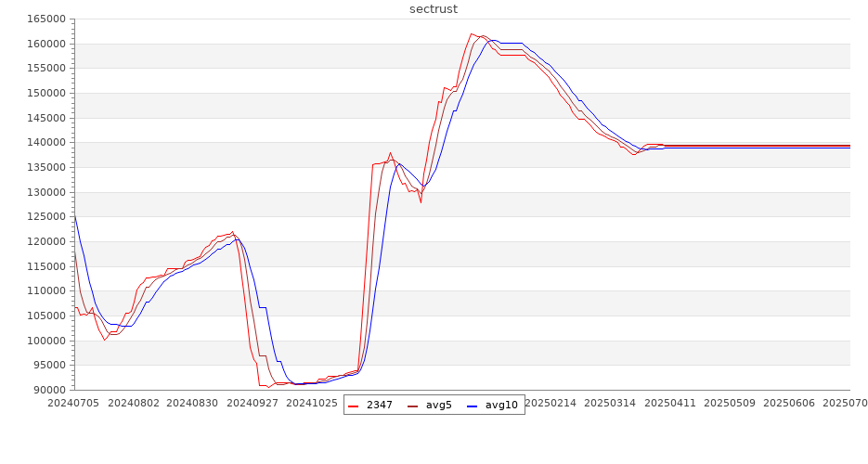Screen dimensions: 868x464
Task: Click the 90000 y-axis label
Action: point(48,390)
